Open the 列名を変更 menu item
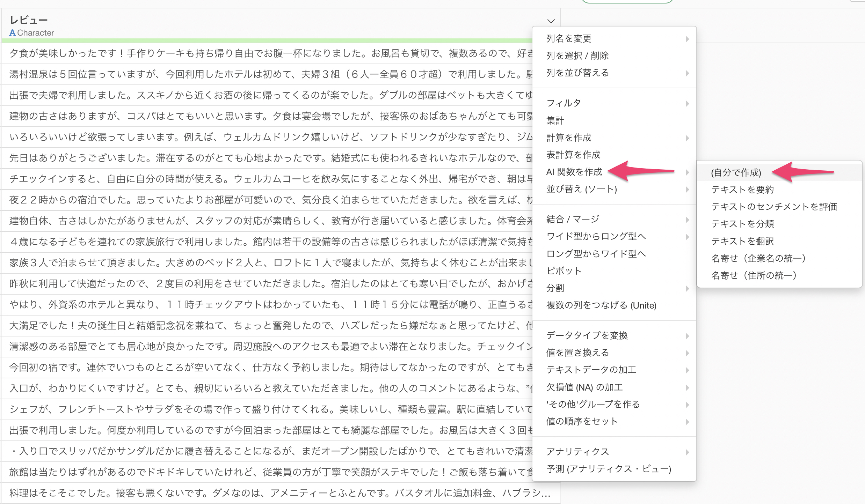Image resolution: width=865 pixels, height=504 pixels. [569, 38]
